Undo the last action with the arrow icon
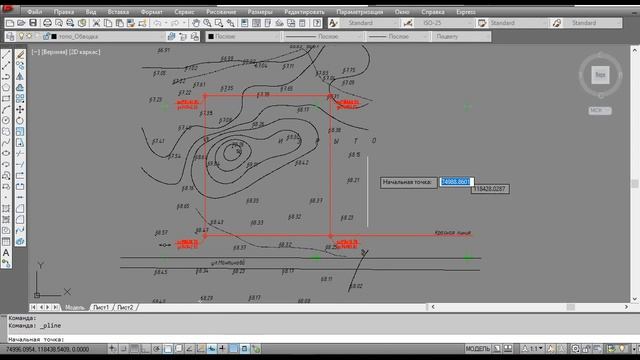The image size is (640, 360). point(158,23)
